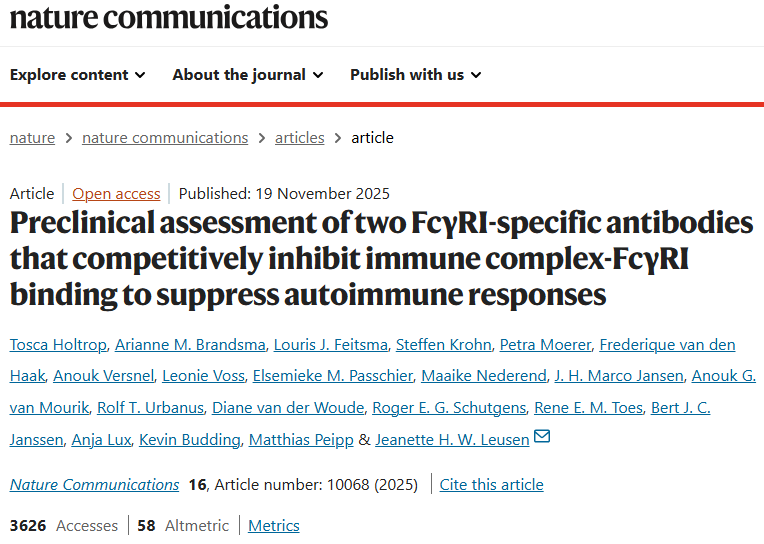Viewport: 764px width, 544px height.
Task: Expand the Explore content menu
Action: 77,75
